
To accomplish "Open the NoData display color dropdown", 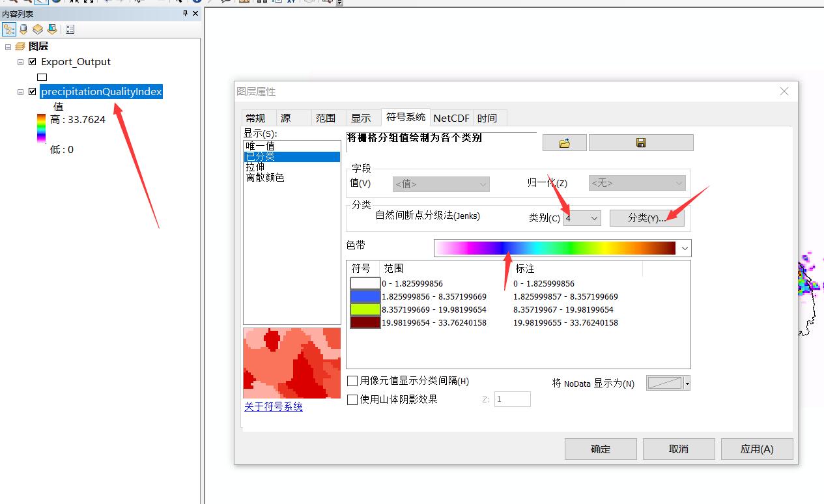I will click(686, 383).
